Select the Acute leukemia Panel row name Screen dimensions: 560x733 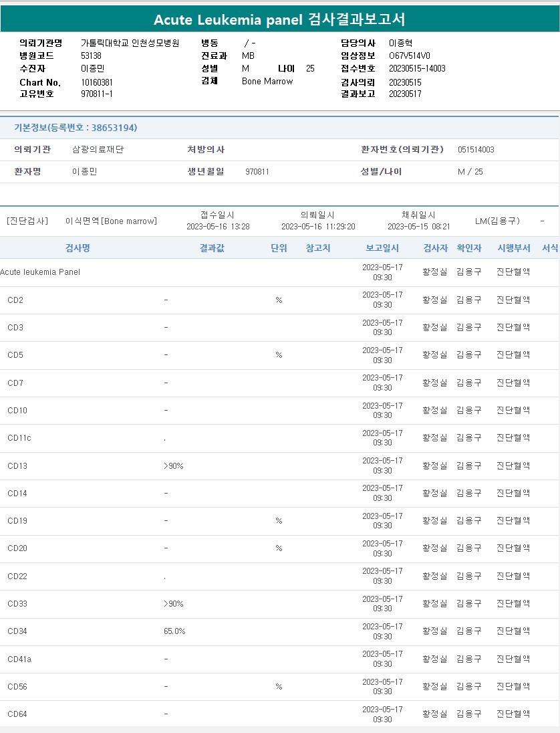(40, 272)
